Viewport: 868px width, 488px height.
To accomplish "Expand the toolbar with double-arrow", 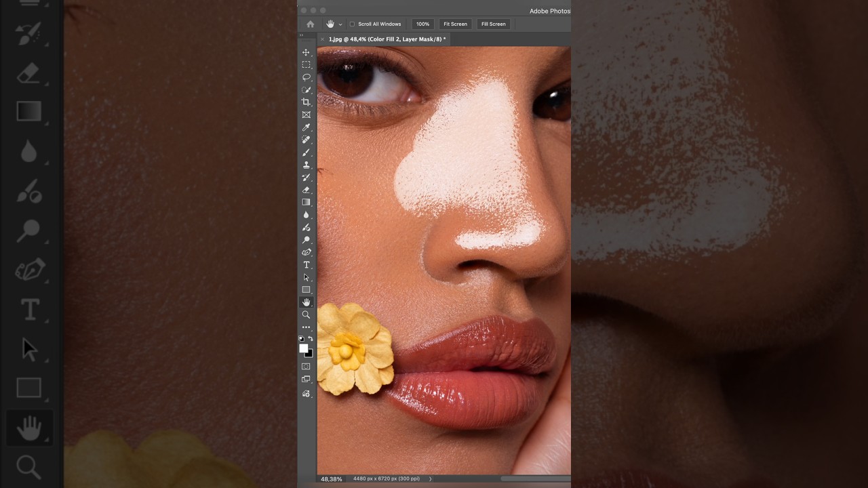I will (302, 35).
